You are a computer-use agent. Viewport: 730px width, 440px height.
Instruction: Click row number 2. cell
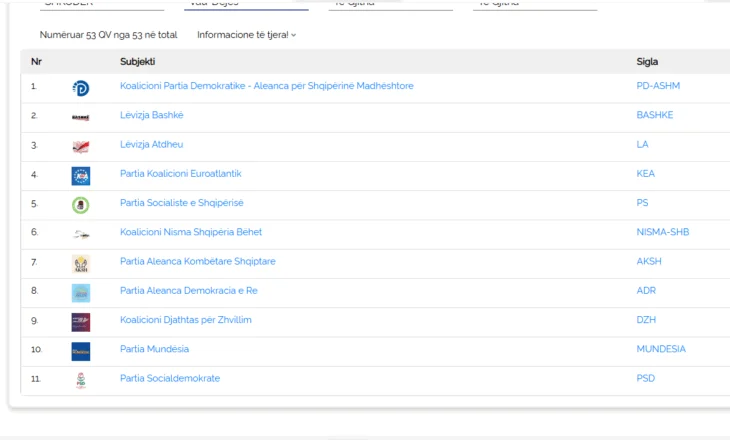[34, 115]
